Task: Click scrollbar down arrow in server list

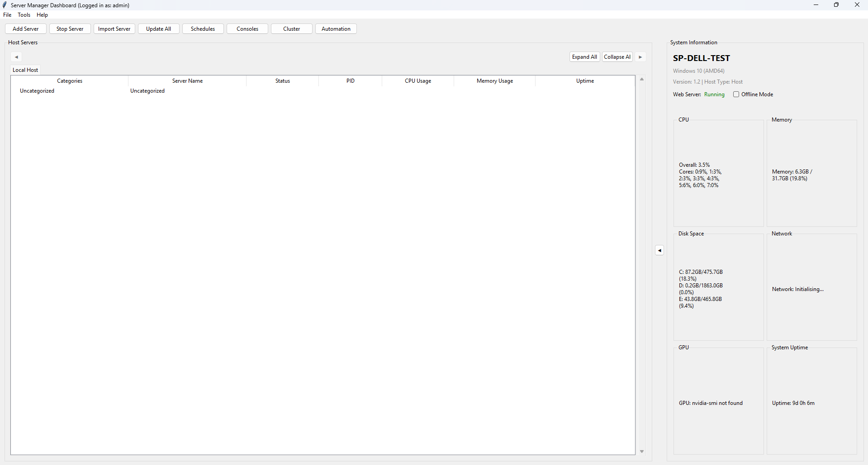Action: (641, 451)
